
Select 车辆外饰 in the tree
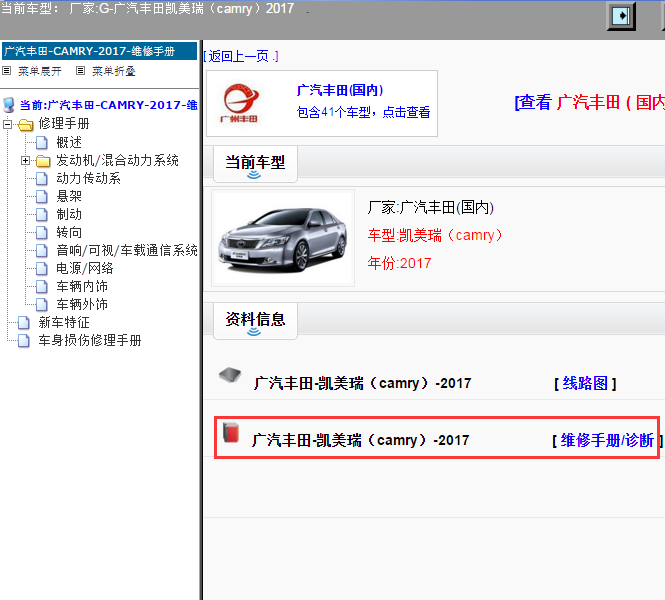click(x=82, y=304)
